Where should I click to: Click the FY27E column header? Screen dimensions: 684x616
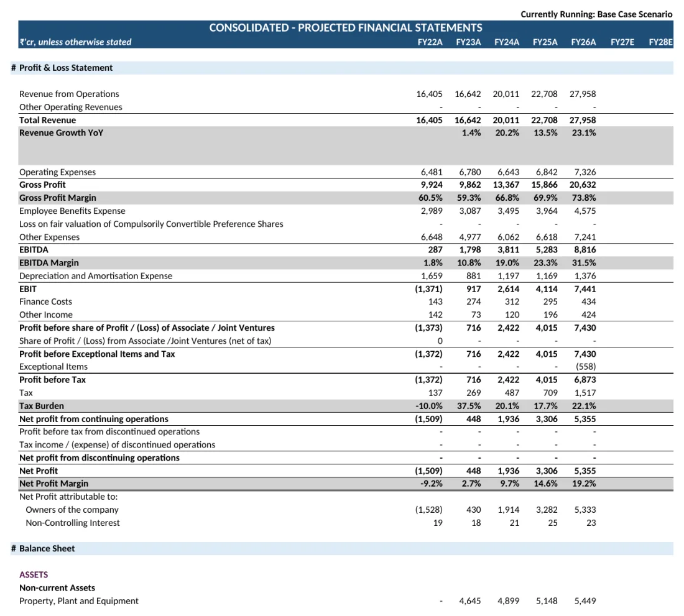tap(622, 42)
